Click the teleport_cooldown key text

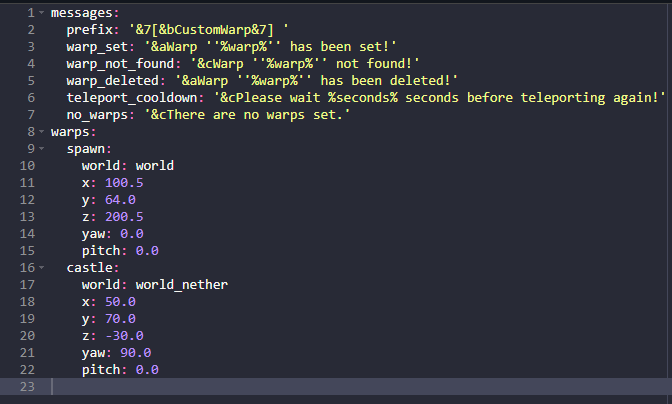(x=135, y=98)
